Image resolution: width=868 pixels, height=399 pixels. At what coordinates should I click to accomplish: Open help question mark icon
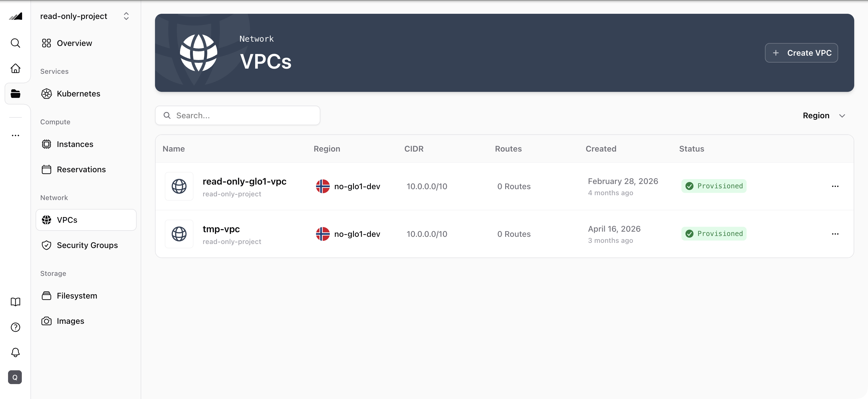[15, 327]
